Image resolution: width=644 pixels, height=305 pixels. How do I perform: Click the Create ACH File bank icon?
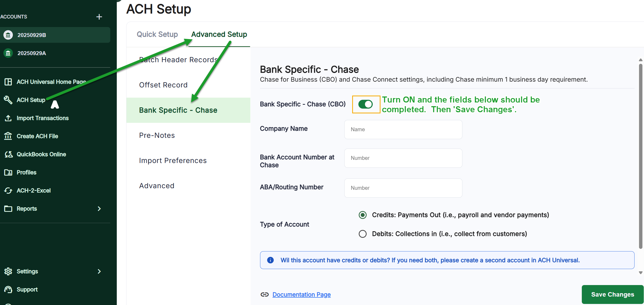point(8,136)
